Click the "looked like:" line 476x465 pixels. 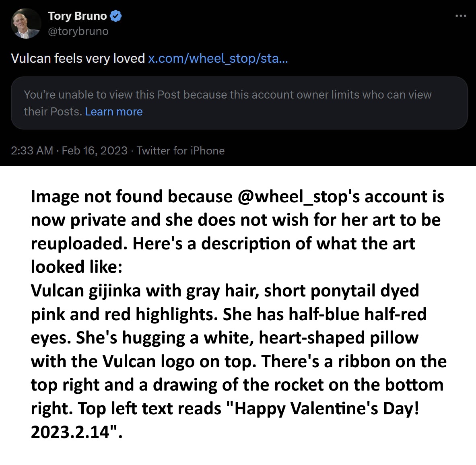coord(76,266)
